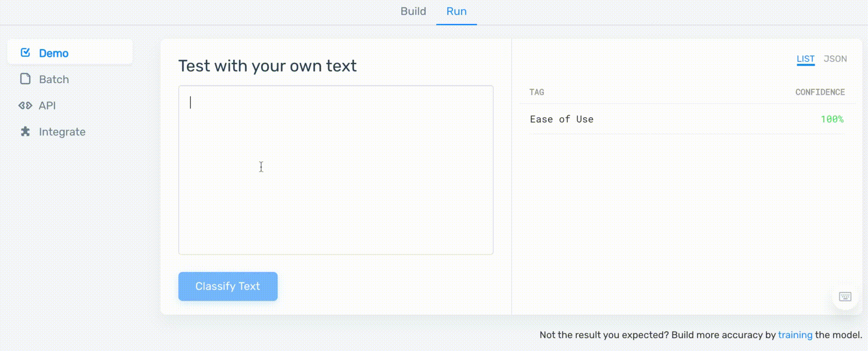
Task: Open the keyboard shortcuts floating button
Action: pyautogui.click(x=845, y=296)
